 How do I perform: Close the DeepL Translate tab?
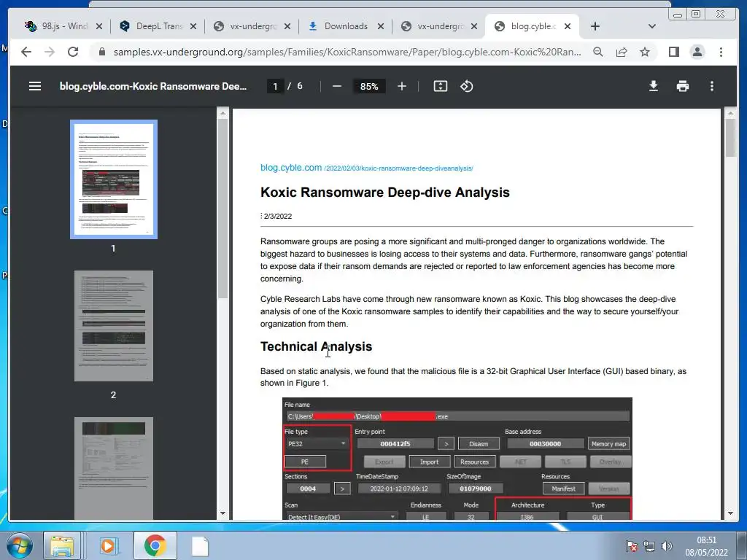[x=193, y=26]
